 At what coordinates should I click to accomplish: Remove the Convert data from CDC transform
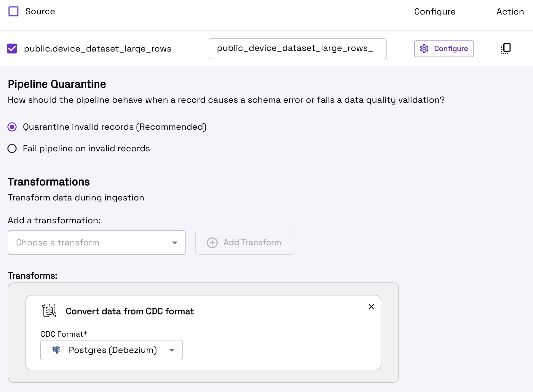pyautogui.click(x=371, y=307)
